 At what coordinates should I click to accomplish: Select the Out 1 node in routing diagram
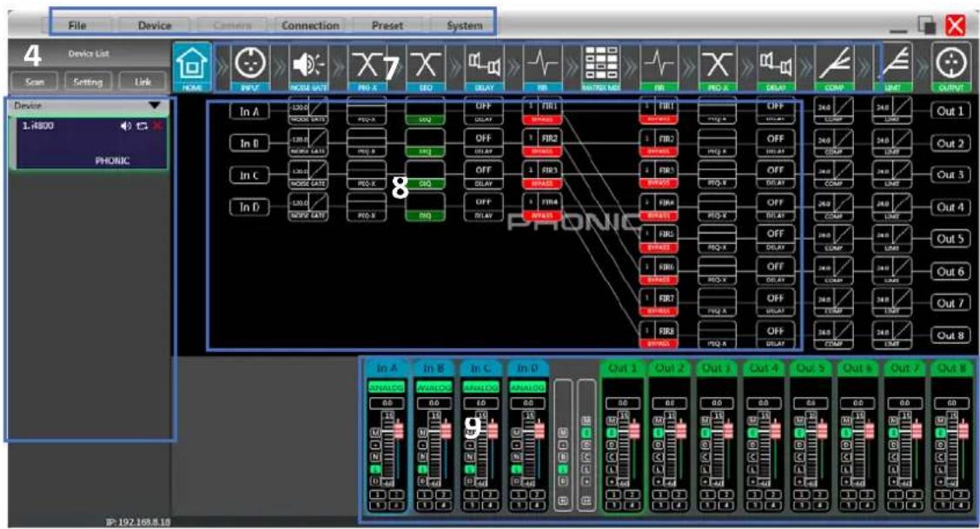pyautogui.click(x=950, y=110)
